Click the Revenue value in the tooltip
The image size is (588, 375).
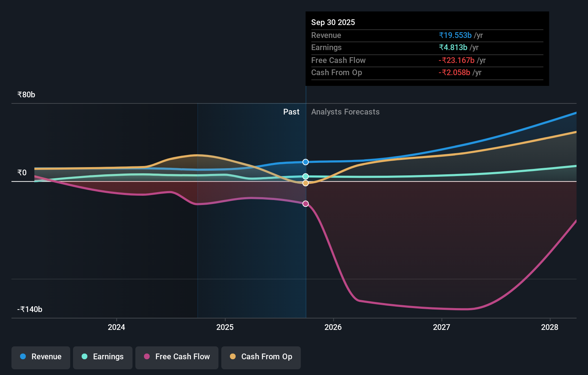(455, 35)
